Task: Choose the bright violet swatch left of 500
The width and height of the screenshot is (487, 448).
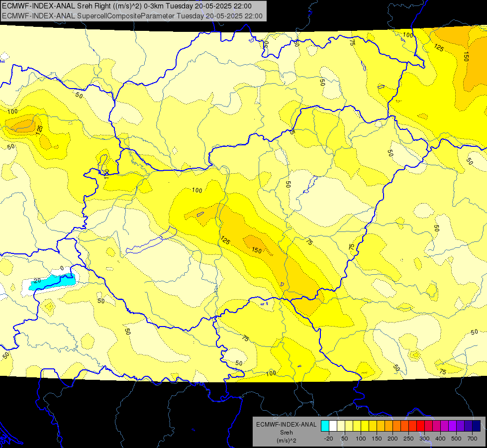Action: coord(453,426)
